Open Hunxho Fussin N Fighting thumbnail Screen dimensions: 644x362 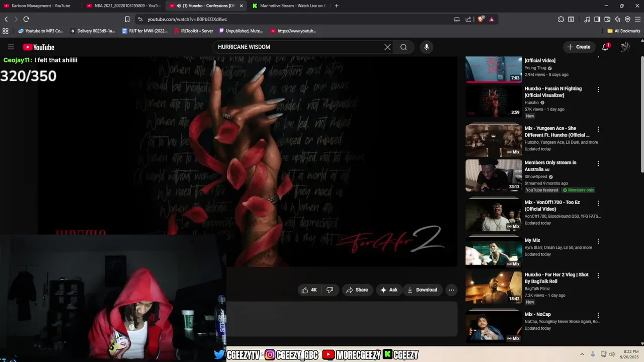coord(494,101)
